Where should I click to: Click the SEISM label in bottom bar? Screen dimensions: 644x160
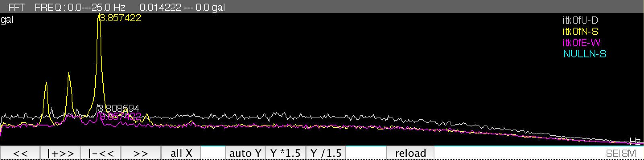tap(621, 153)
